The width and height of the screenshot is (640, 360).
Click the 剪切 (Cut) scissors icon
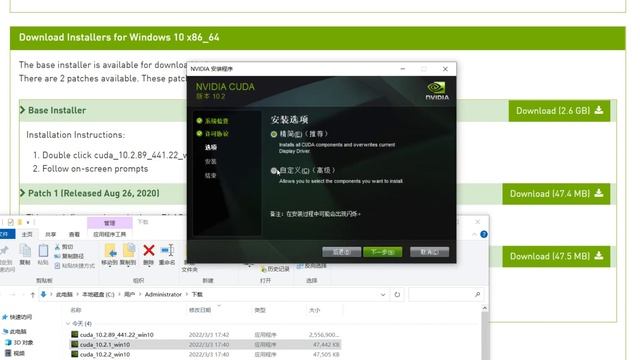click(x=58, y=247)
